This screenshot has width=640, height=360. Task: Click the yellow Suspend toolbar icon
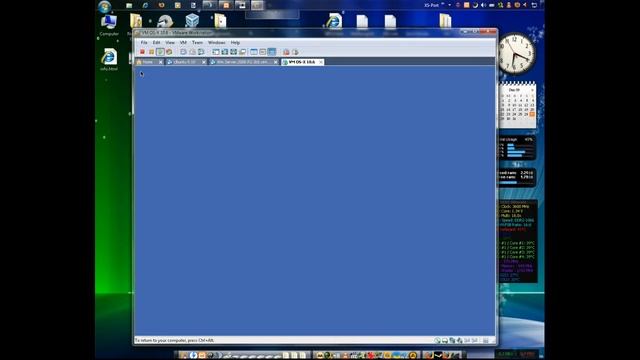coord(151,52)
